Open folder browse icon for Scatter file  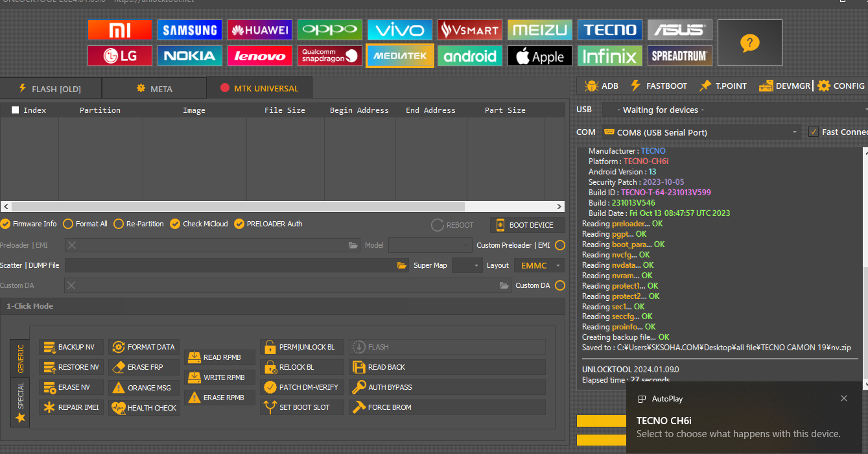[402, 265]
